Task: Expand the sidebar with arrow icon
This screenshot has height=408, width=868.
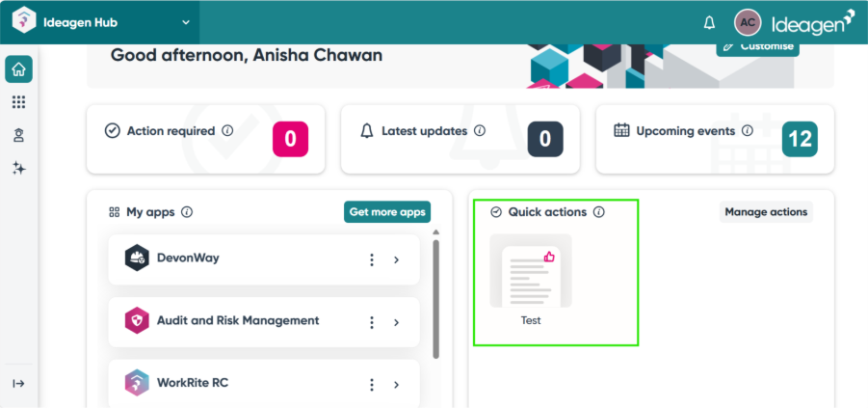Action: 18,383
